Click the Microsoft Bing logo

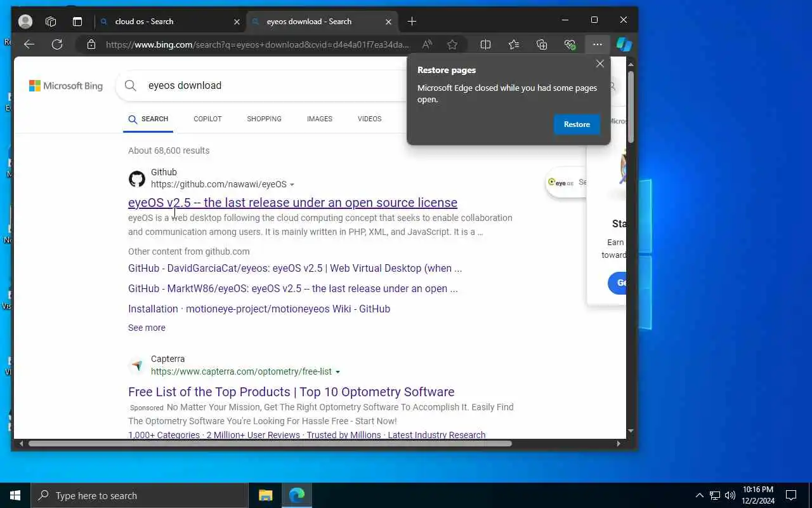[66, 86]
